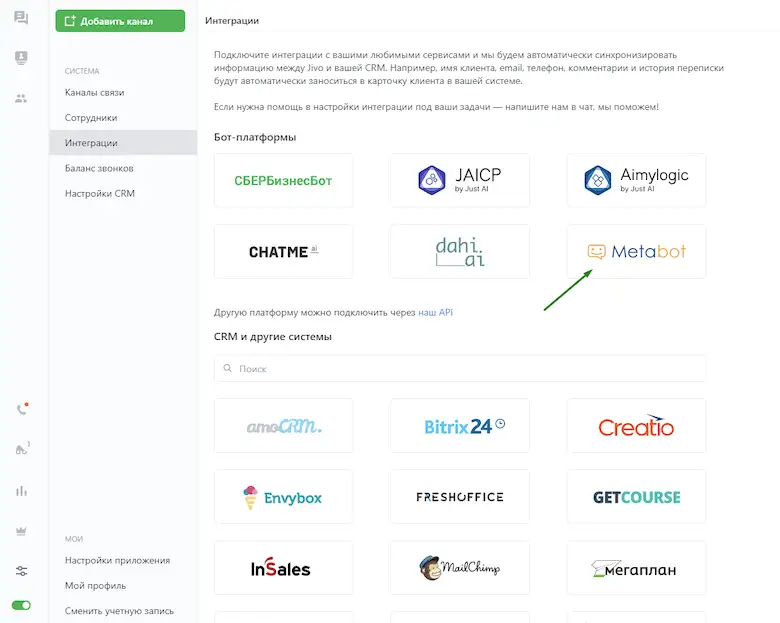This screenshot has height=623, width=780.
Task: Follow the наш API link
Action: pyautogui.click(x=435, y=312)
